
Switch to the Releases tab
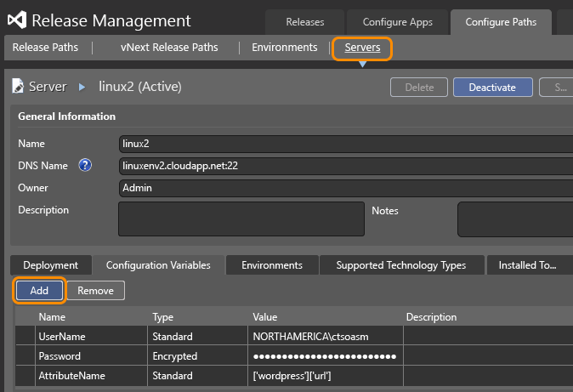coord(304,22)
